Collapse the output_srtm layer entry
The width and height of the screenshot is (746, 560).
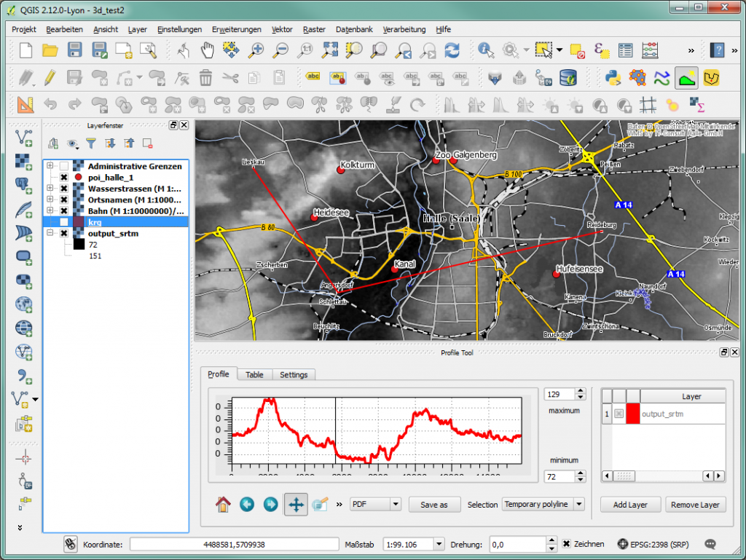tap(50, 233)
